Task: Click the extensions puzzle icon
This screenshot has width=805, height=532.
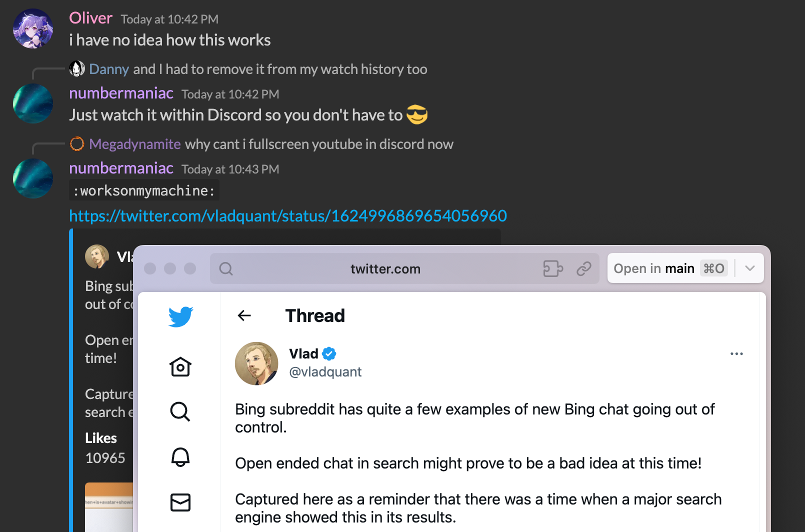Action: click(x=553, y=269)
